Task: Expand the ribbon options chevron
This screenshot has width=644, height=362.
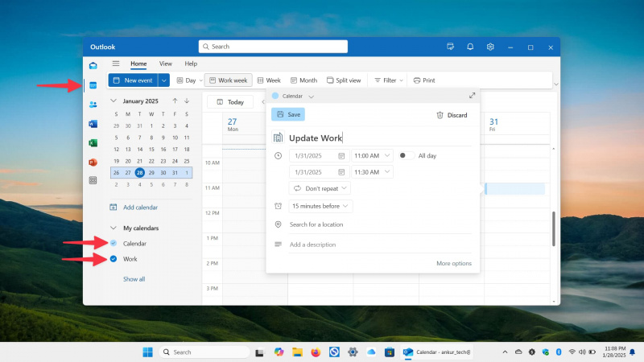Action: click(x=556, y=84)
